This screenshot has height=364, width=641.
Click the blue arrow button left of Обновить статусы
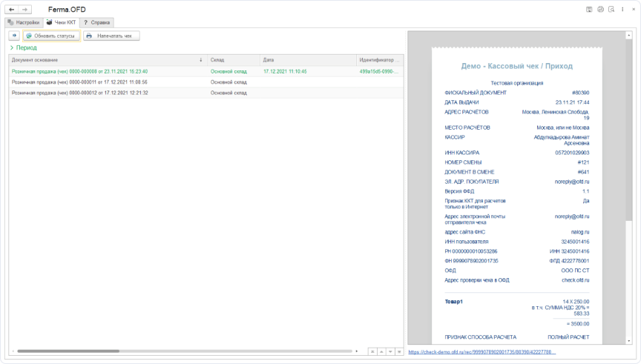14,36
